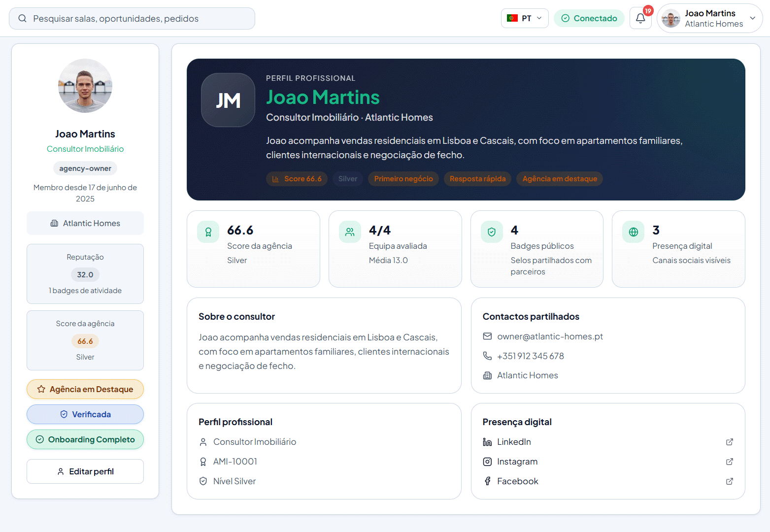This screenshot has width=770, height=532.
Task: Click the header user avatar thumbnail
Action: pos(671,18)
